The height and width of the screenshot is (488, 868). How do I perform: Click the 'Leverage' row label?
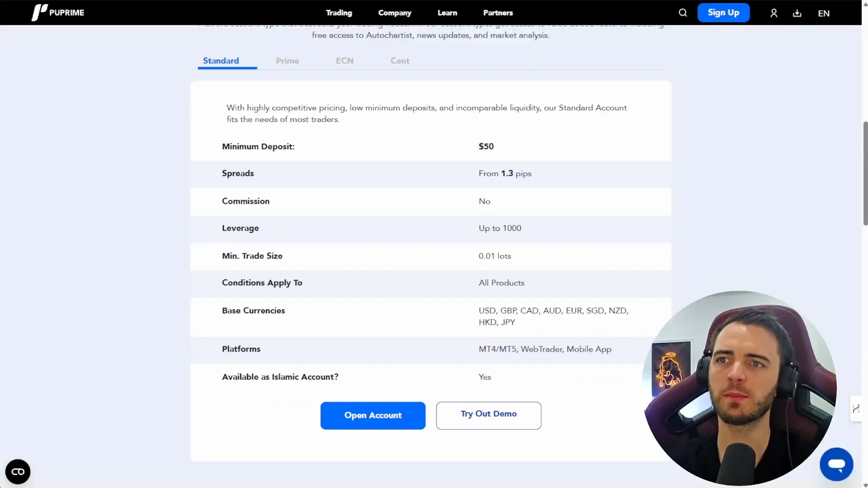click(x=240, y=228)
